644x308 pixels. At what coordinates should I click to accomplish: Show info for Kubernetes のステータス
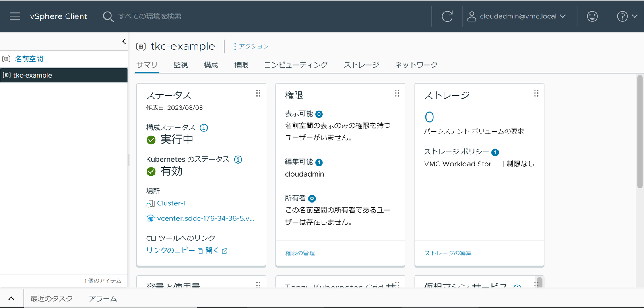pyautogui.click(x=238, y=160)
